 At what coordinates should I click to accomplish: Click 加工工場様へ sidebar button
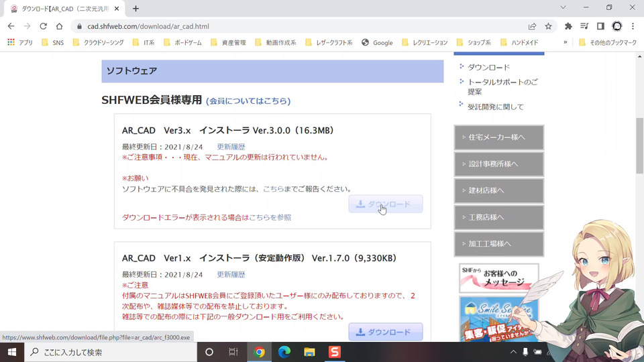coord(498,244)
